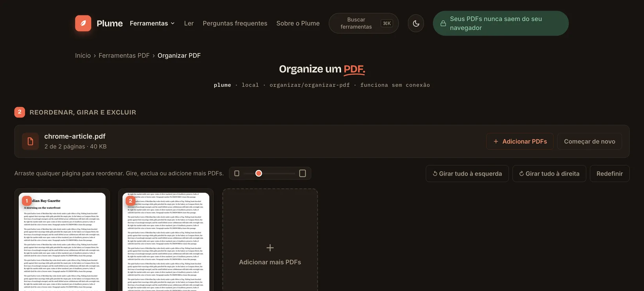Click the '2 de 2 páginas · 40 KB' text
The width and height of the screenshot is (644, 291).
(75, 146)
